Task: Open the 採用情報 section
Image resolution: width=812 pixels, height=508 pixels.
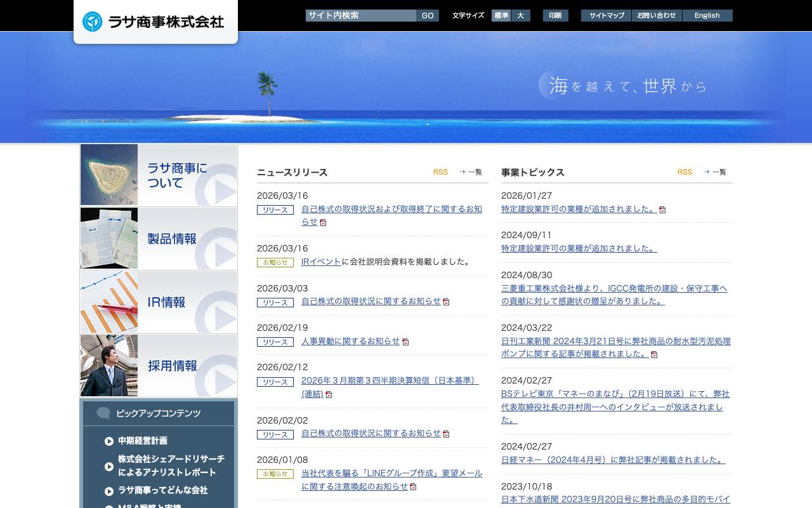Action: pos(158,366)
